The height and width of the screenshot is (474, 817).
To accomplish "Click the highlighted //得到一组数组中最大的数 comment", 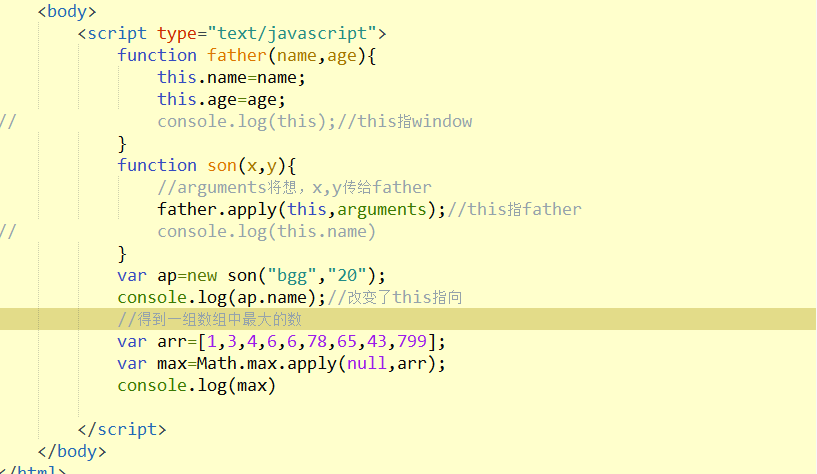I will click(x=209, y=319).
